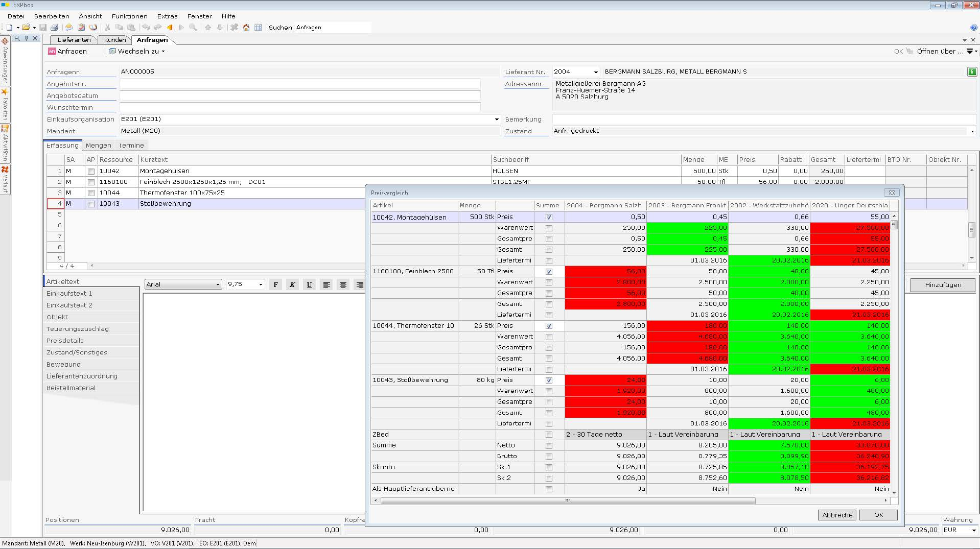
Task: Open the folder icon in the toolbar
Action: [26, 28]
